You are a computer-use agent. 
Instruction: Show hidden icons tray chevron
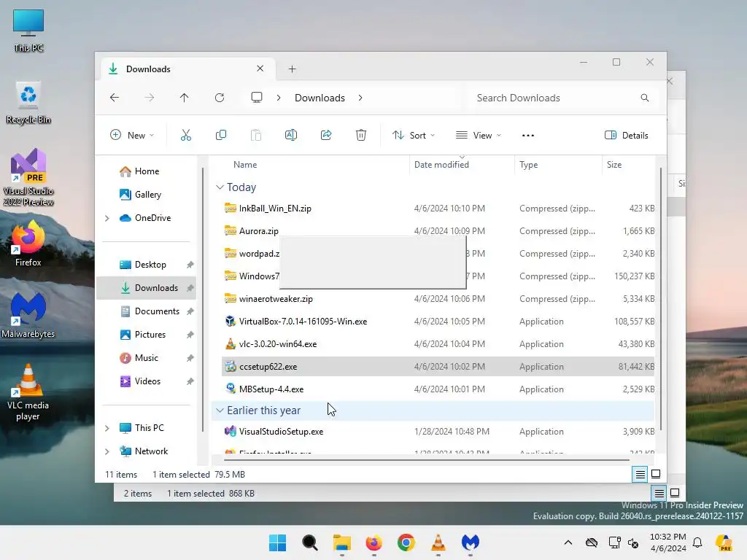tap(568, 542)
